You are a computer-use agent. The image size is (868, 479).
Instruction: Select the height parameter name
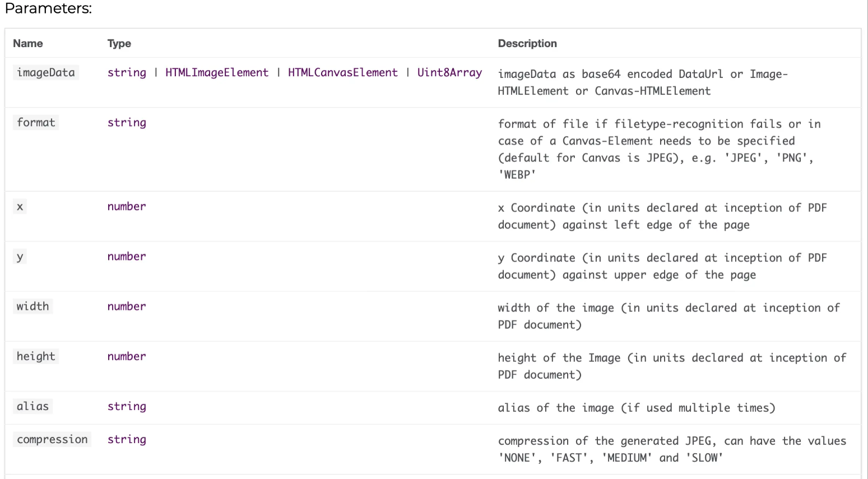click(x=36, y=356)
